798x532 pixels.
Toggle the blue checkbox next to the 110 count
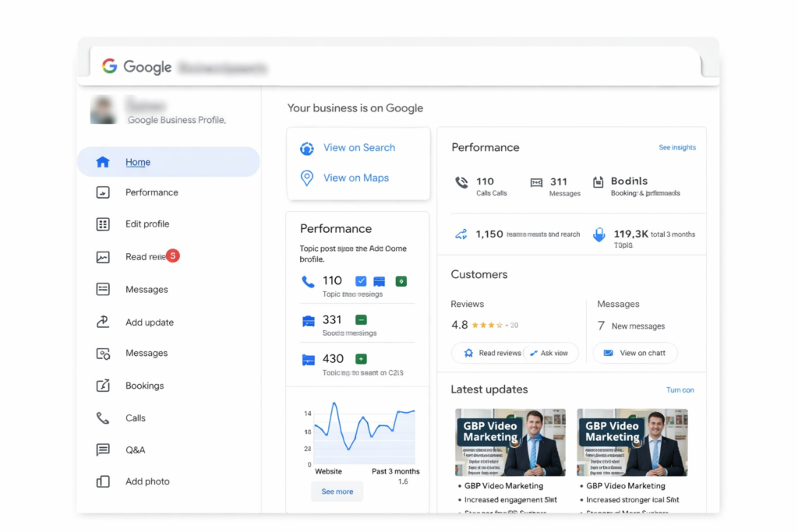[361, 280]
